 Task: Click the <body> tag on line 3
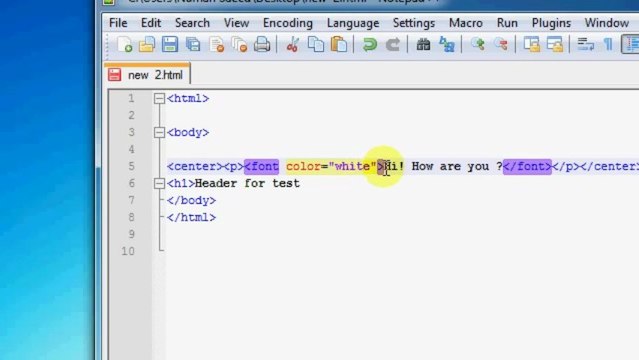[188, 133]
